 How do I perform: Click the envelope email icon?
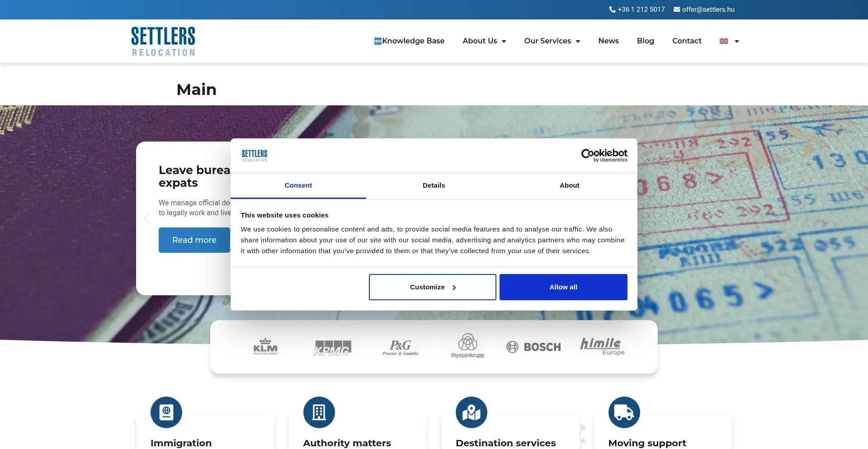point(677,9)
